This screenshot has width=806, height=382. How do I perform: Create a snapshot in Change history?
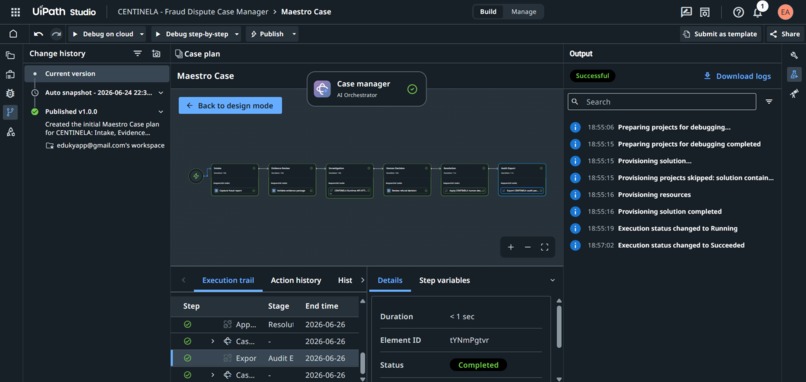156,53
